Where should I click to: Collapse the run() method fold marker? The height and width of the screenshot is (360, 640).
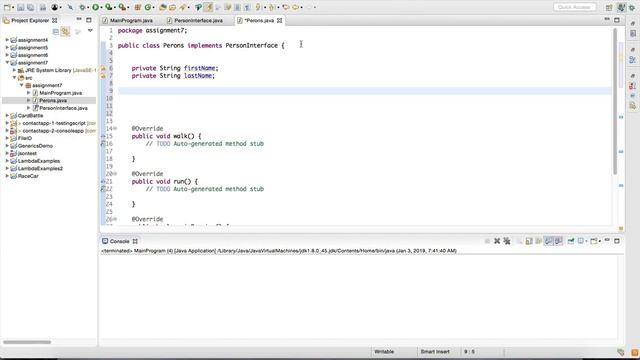115,174
